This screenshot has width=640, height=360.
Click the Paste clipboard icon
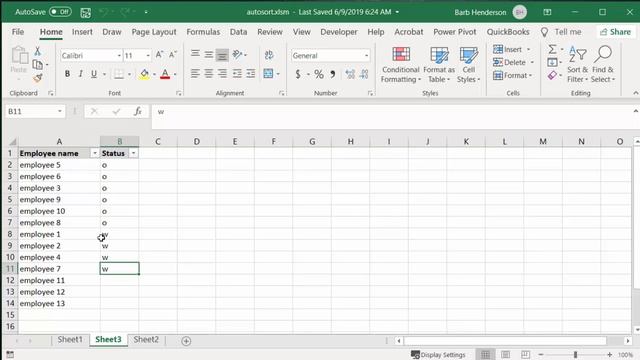(x=19, y=56)
